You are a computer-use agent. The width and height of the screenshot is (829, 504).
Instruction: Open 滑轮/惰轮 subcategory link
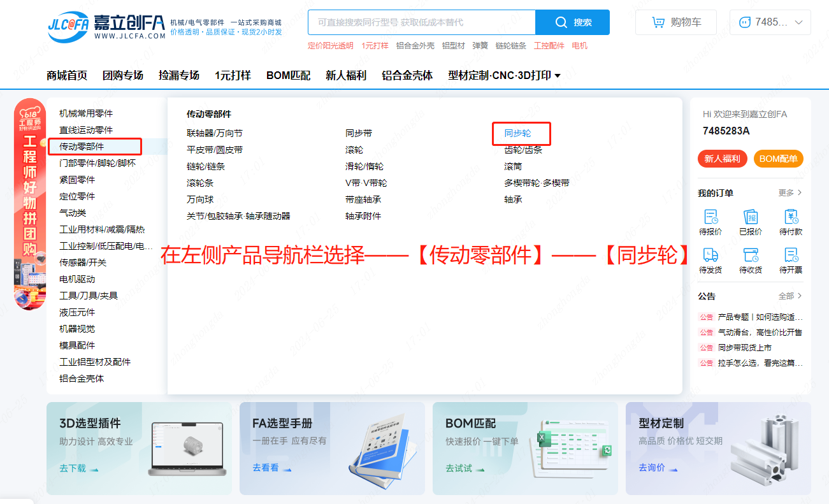point(364,166)
